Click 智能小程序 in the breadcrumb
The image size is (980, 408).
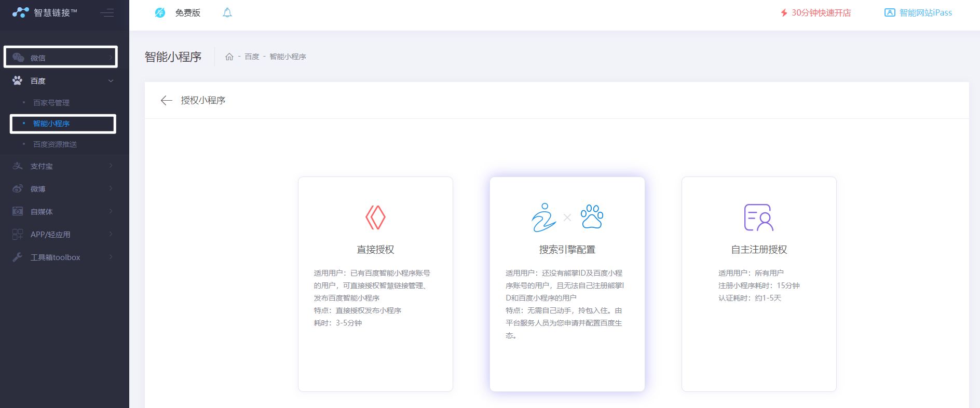click(x=288, y=57)
